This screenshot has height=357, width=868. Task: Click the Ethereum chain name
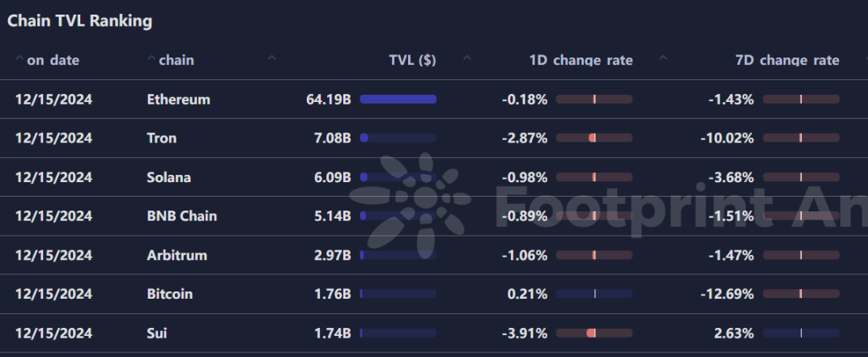(x=179, y=100)
